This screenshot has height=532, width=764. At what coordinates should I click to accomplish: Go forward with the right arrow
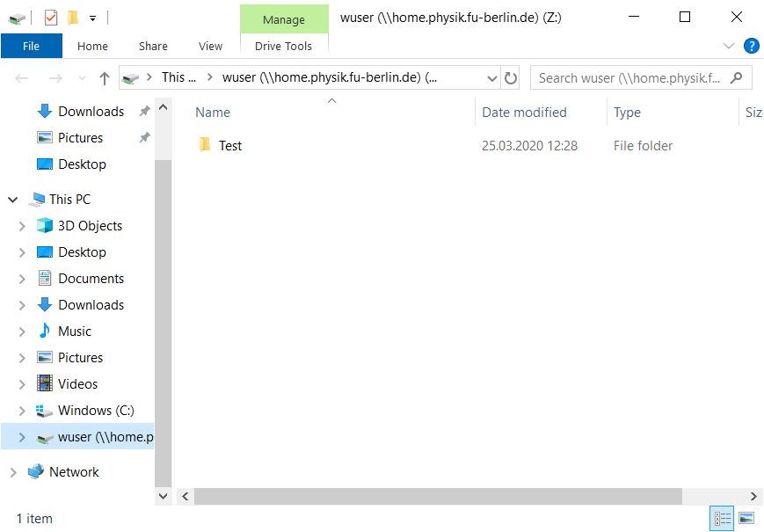pos(55,78)
